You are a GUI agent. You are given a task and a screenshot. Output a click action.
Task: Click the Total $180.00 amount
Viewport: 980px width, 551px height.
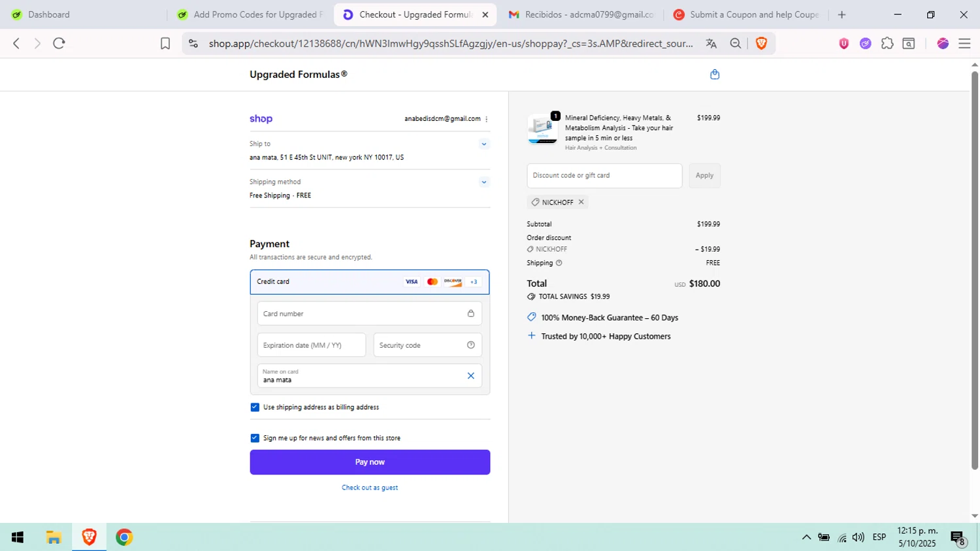(704, 284)
